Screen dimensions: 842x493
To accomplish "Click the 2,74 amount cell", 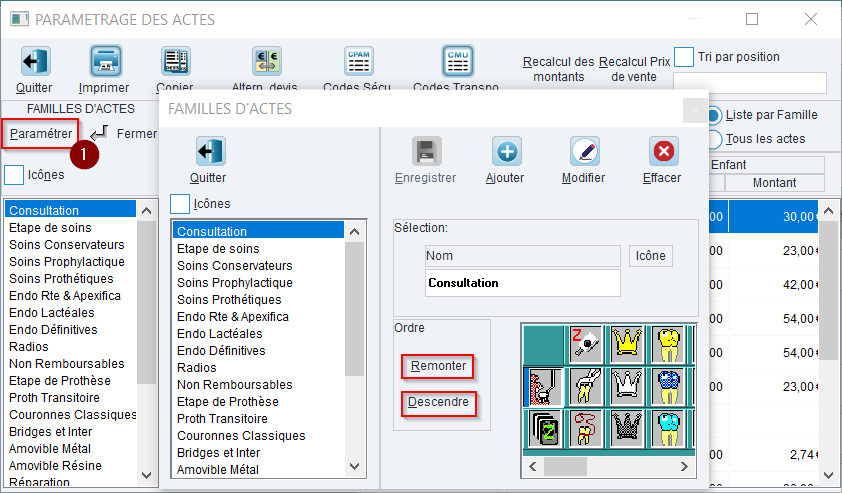I will [773, 455].
